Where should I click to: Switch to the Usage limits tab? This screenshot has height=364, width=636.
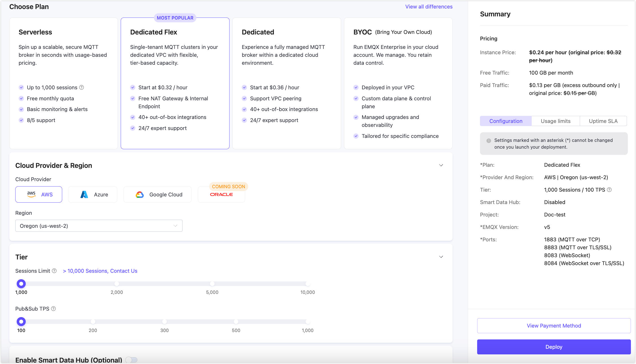point(555,121)
